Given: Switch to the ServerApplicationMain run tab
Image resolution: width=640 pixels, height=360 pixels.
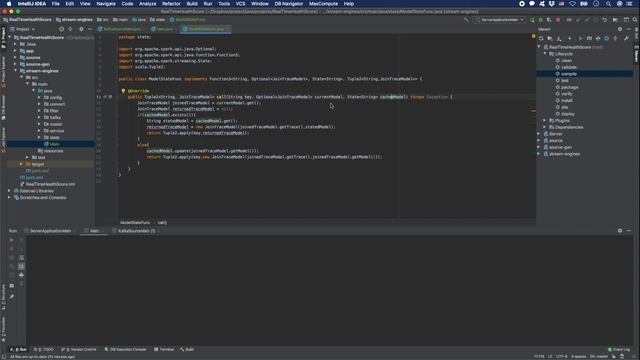Looking at the screenshot, I should pos(51,231).
